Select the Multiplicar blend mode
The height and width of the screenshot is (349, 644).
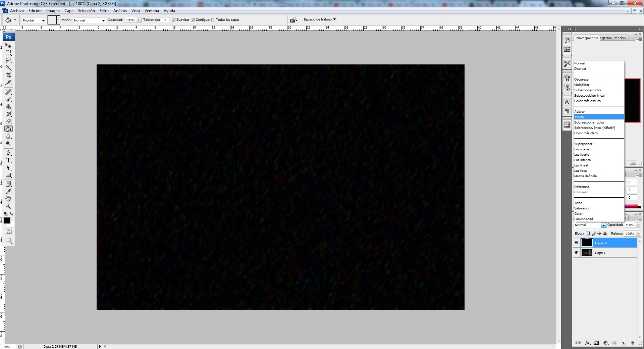pyautogui.click(x=582, y=85)
